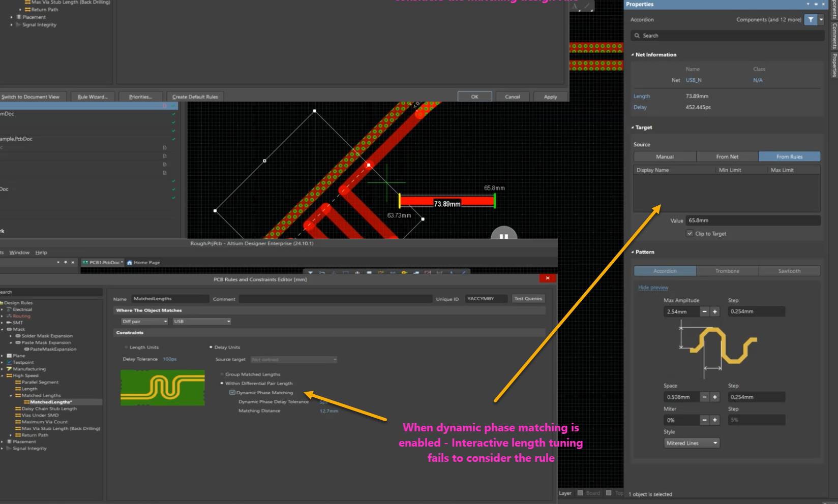Click the Home Page tab icon
838x504 pixels.
coord(130,263)
